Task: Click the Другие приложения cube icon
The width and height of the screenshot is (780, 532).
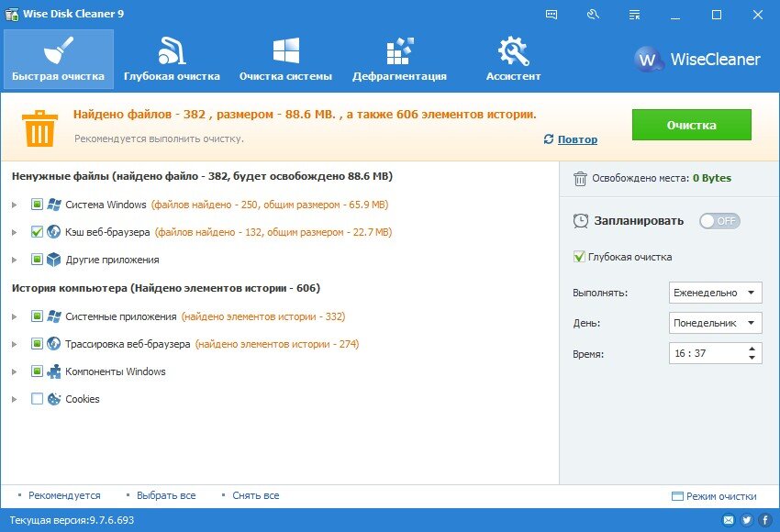Action: [x=54, y=260]
